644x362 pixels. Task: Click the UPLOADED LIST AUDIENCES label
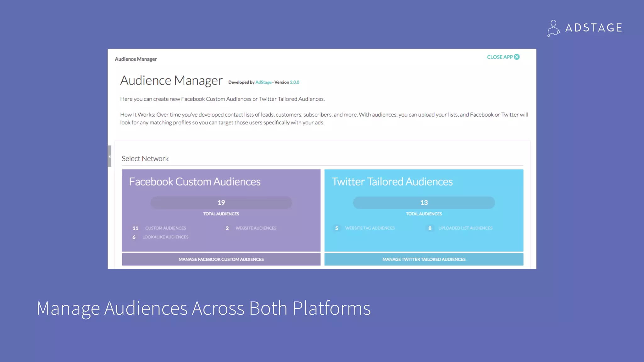(465, 228)
